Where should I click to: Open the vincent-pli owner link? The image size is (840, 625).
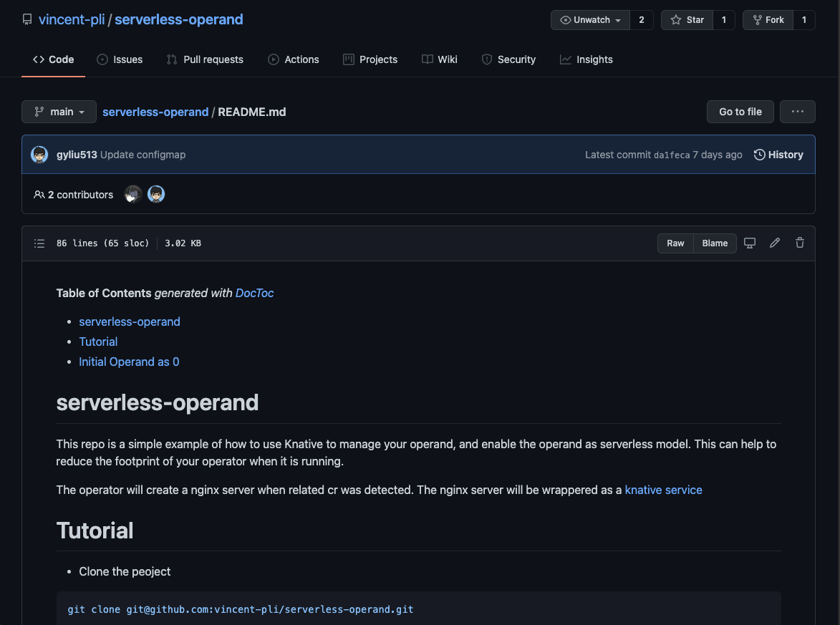[x=71, y=20]
